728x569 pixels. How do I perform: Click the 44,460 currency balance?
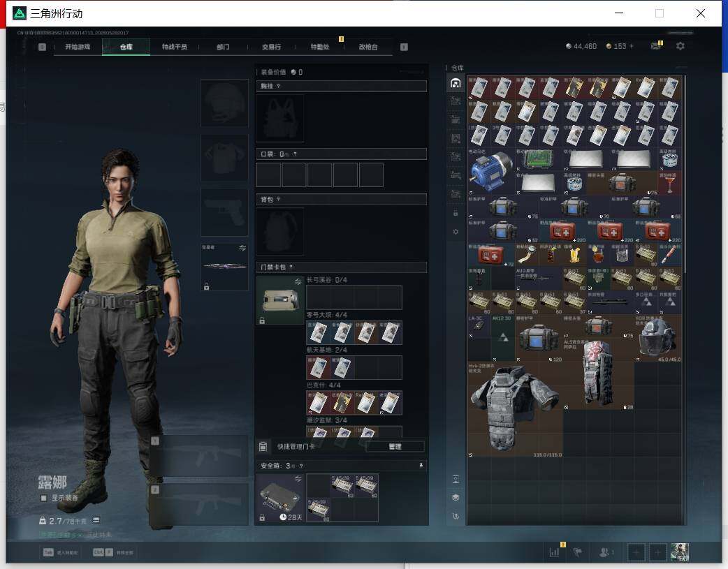tap(581, 46)
